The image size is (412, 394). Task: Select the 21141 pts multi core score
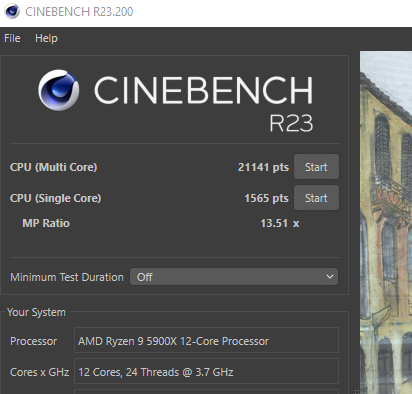(263, 167)
